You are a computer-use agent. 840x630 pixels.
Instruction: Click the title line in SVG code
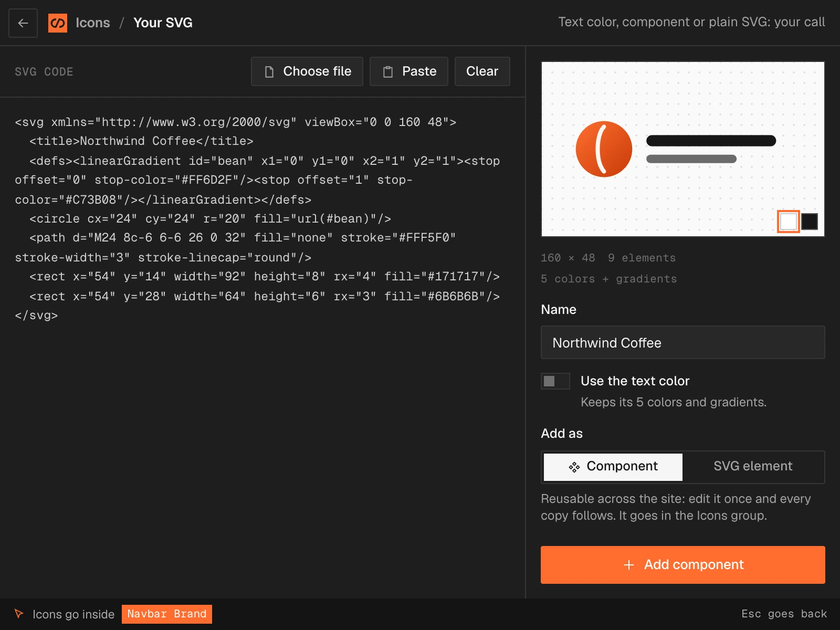click(x=141, y=141)
